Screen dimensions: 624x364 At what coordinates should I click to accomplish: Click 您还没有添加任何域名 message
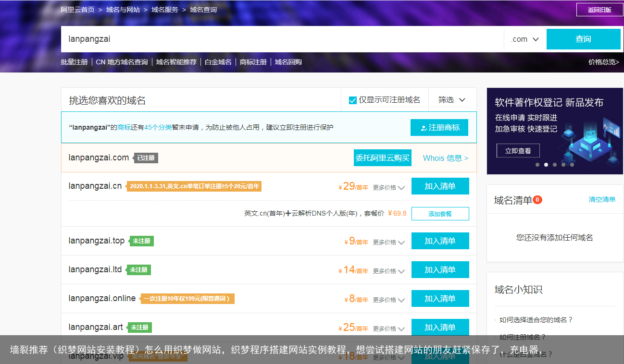555,237
